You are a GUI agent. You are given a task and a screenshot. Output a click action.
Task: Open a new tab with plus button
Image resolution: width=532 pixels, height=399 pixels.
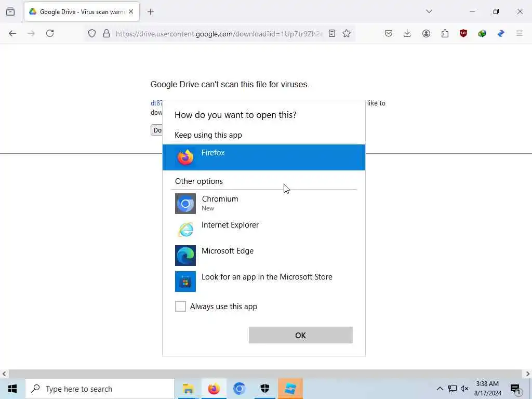coord(151,12)
